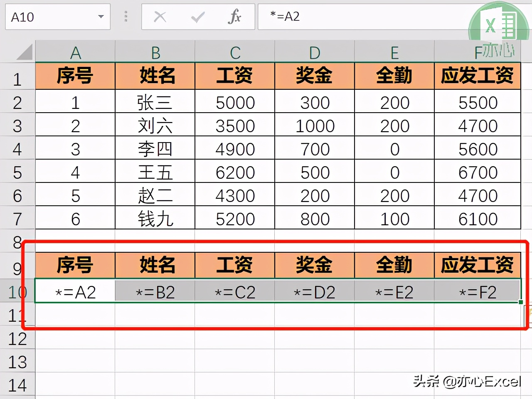Select the cell containing *=E2
Image resolution: width=532 pixels, height=399 pixels.
click(394, 291)
